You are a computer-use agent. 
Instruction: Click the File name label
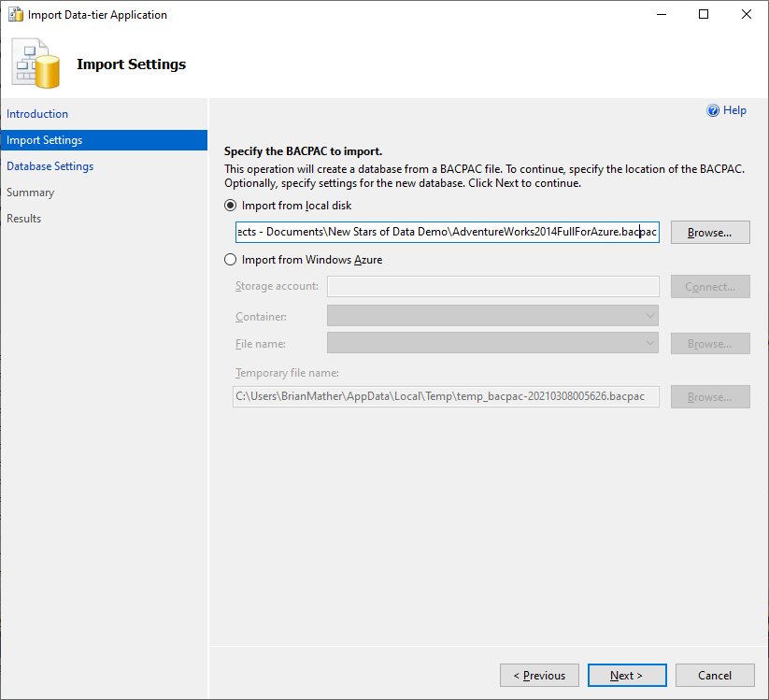pyautogui.click(x=261, y=344)
